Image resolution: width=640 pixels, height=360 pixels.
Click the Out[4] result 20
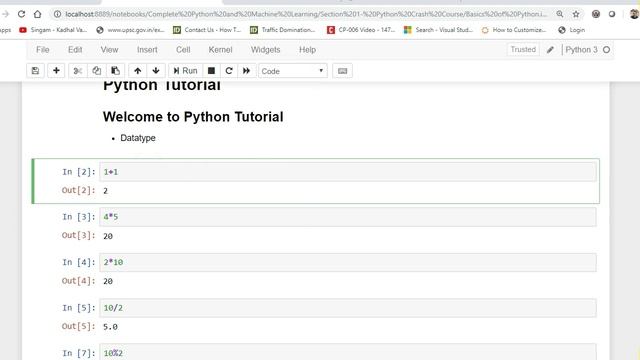pos(108,281)
